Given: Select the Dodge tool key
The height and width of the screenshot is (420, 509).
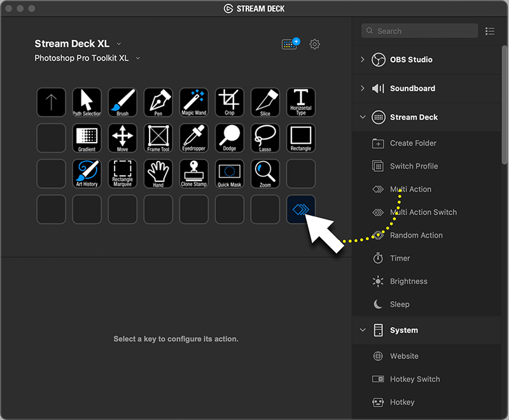Looking at the screenshot, I should [230, 138].
